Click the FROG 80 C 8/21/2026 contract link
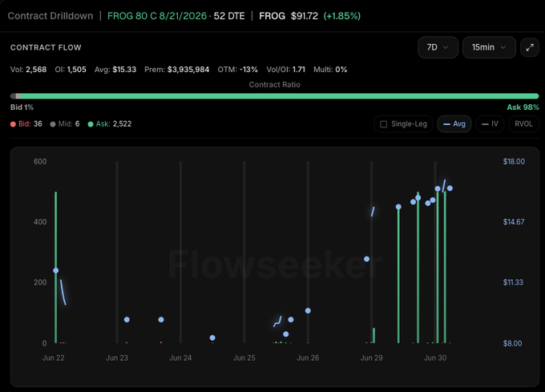This screenshot has width=545, height=392. [x=157, y=16]
